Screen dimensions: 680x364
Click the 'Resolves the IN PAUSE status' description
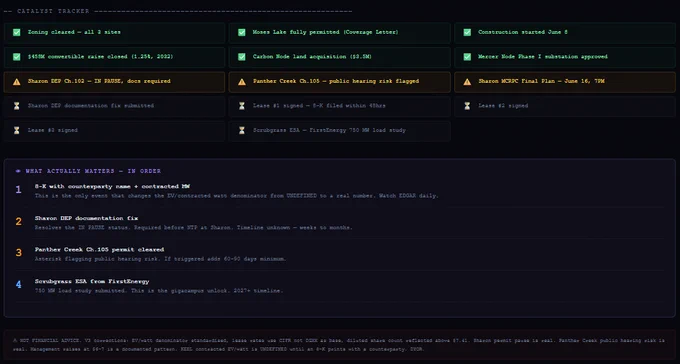pos(193,227)
